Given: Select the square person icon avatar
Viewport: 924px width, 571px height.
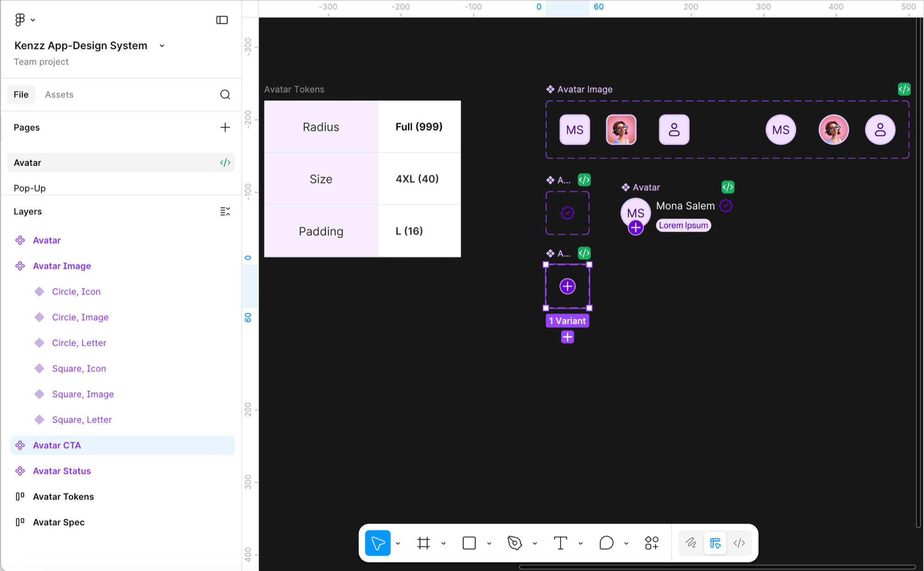Looking at the screenshot, I should click(x=674, y=130).
